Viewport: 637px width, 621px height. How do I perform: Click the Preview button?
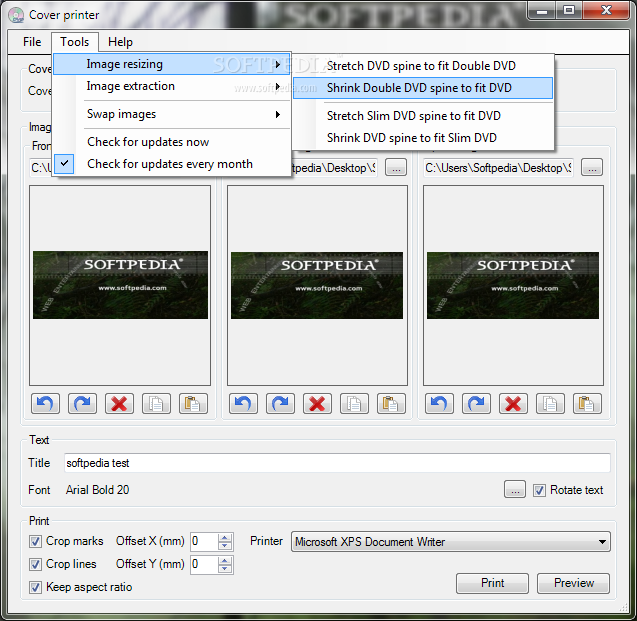point(574,583)
